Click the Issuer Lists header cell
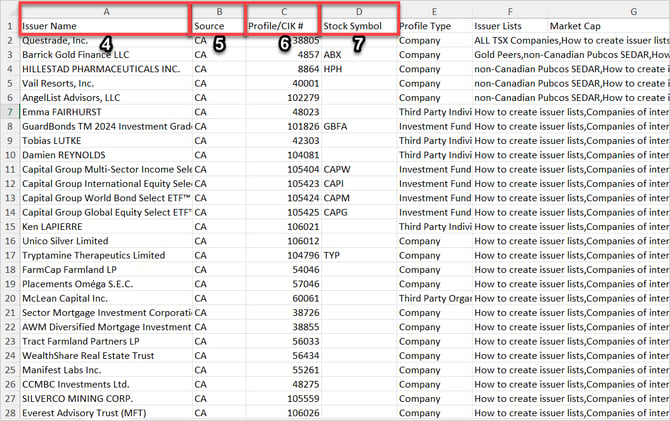 pyautogui.click(x=510, y=26)
